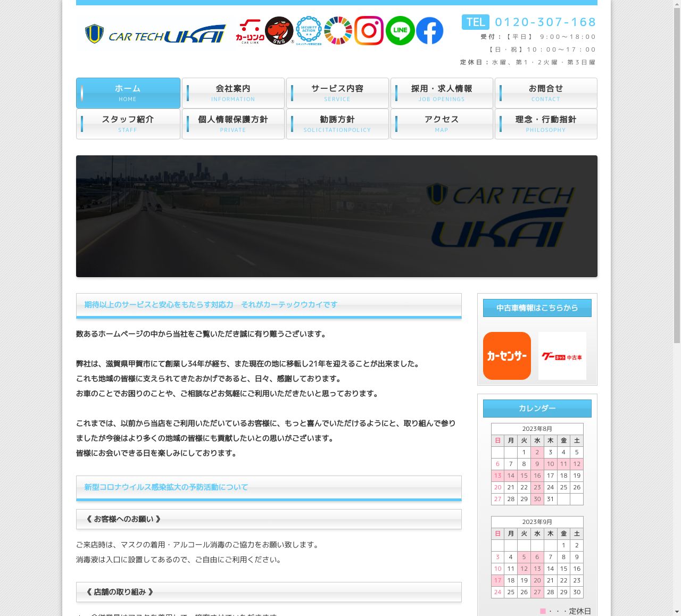The height and width of the screenshot is (616, 681).
Task: Click the green LINE icon
Action: click(400, 31)
